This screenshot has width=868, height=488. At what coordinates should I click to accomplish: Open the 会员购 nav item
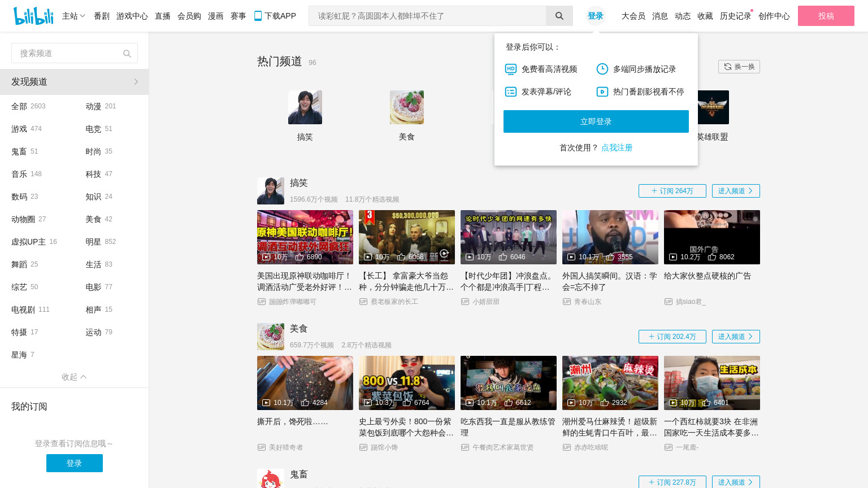click(189, 16)
